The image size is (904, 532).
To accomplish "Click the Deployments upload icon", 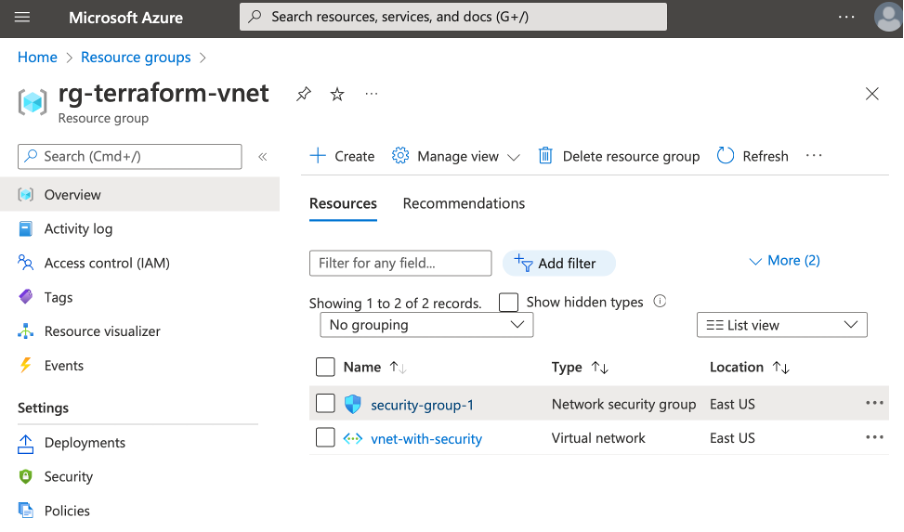I will pyautogui.click(x=25, y=443).
